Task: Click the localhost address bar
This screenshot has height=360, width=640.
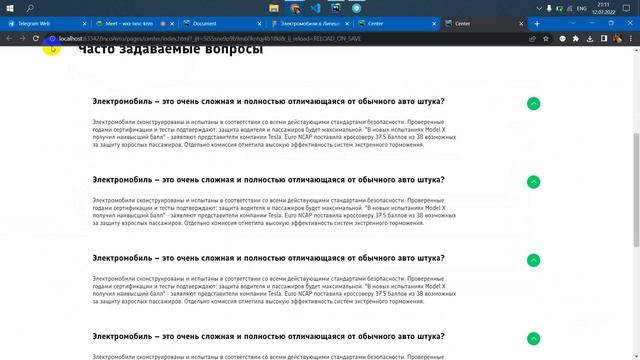Action: (286, 38)
